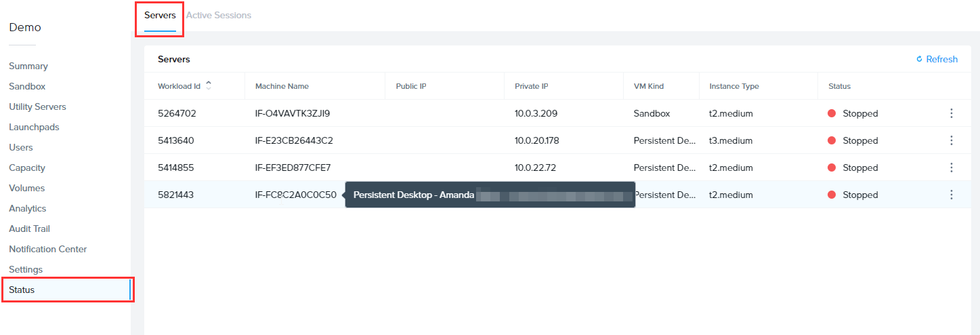Viewport: 980px width, 335px height.
Task: Open Utility Servers section
Action: pyautogui.click(x=37, y=106)
